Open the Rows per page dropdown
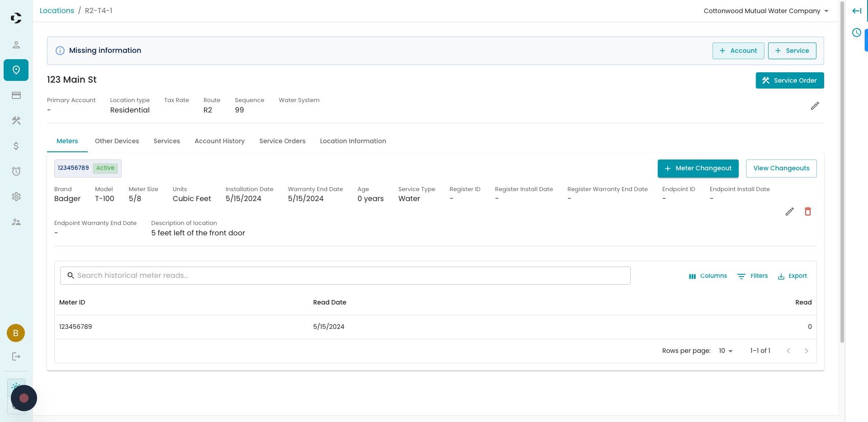868x422 pixels. click(x=726, y=351)
